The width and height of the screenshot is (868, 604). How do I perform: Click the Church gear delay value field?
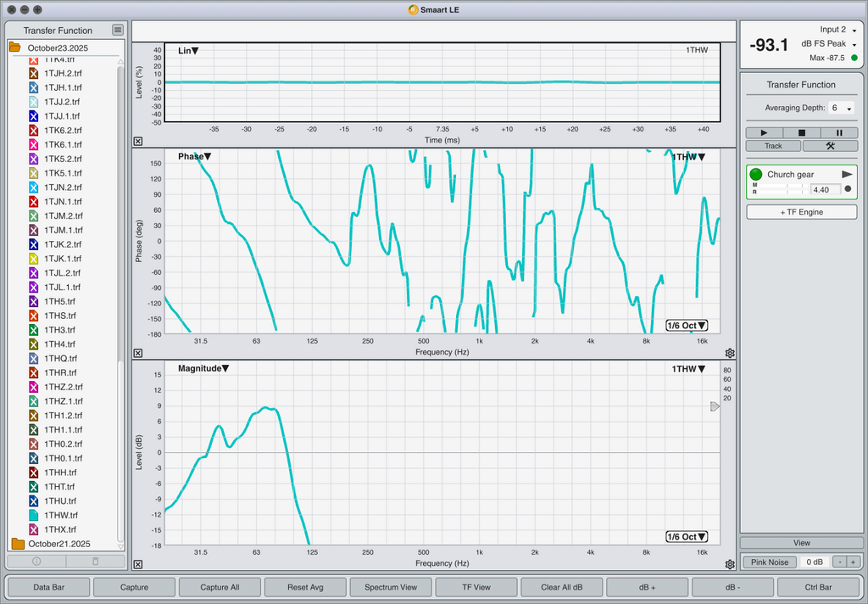click(825, 189)
